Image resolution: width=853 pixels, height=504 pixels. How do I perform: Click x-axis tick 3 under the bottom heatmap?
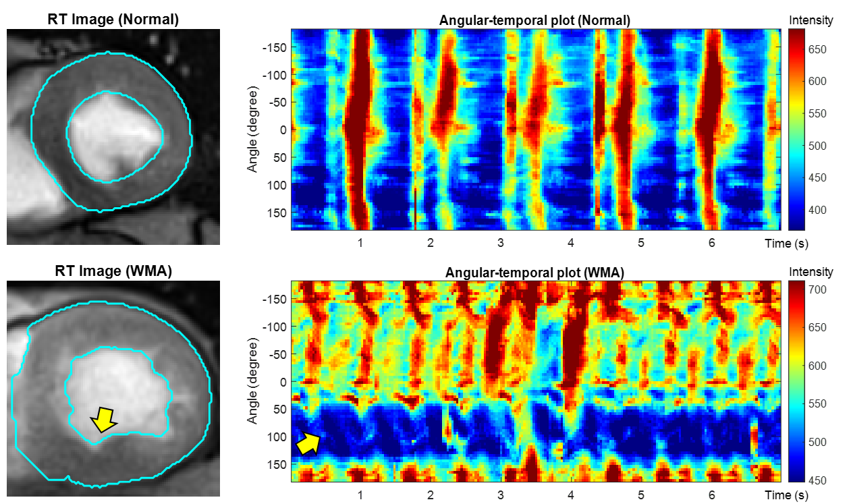(500, 495)
